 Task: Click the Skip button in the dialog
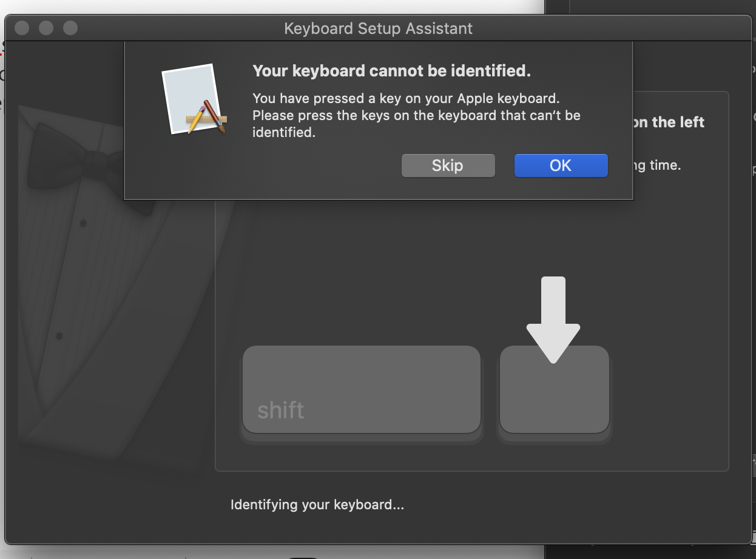448,166
